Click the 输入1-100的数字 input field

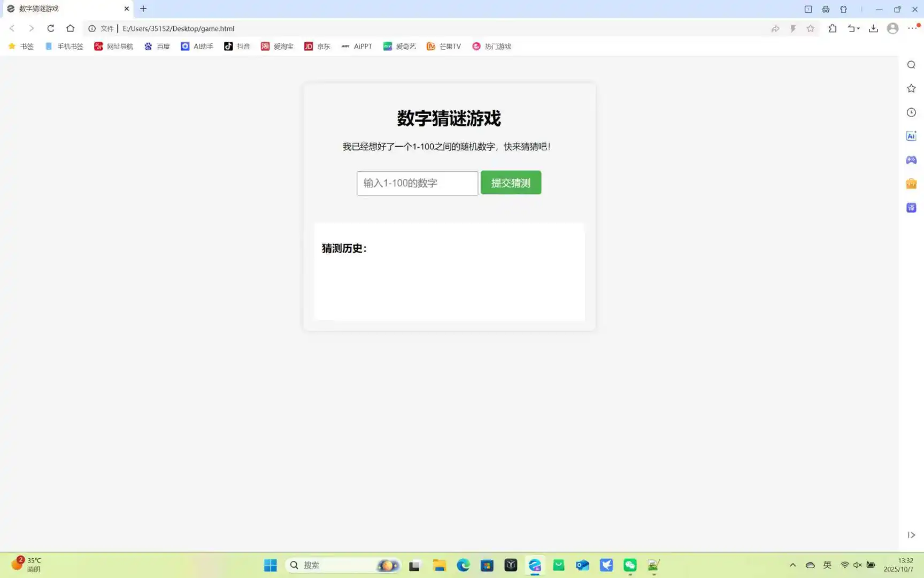(x=417, y=183)
